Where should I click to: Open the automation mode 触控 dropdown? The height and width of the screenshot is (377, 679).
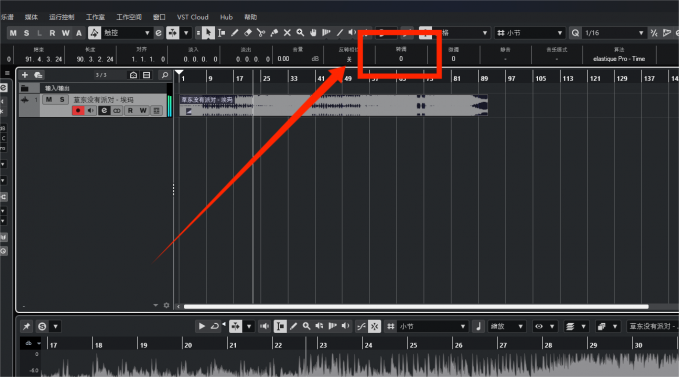[126, 33]
